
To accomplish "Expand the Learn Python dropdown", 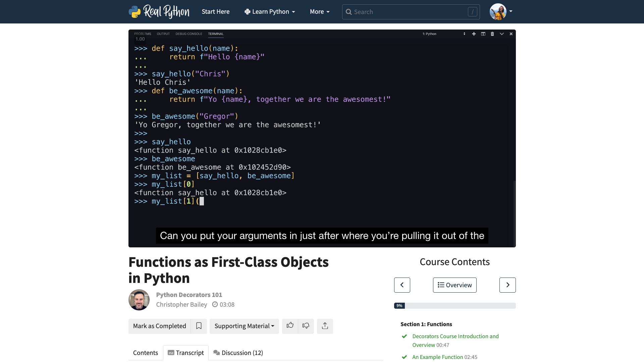I will point(270,12).
